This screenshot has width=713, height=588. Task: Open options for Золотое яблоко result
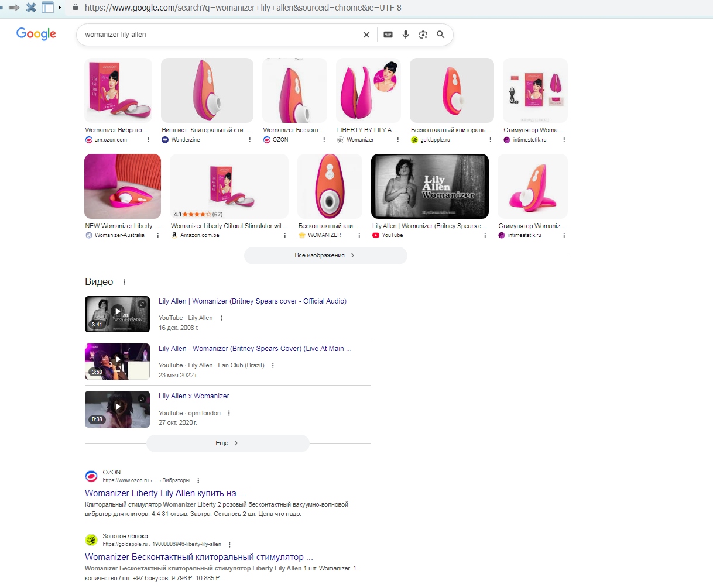(229, 544)
